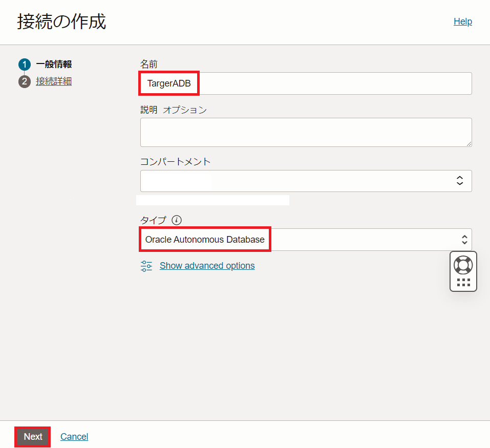Go to the 接続詳細 step
490x448 pixels.
[54, 81]
